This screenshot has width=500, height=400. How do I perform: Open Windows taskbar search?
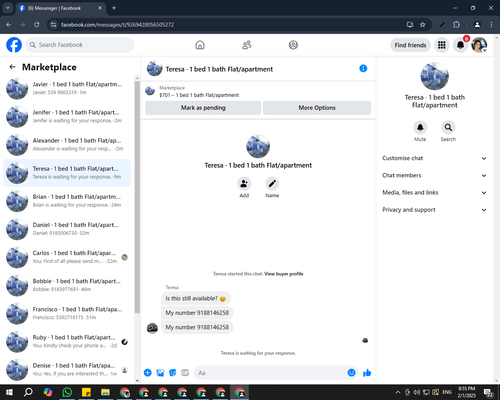(28, 392)
